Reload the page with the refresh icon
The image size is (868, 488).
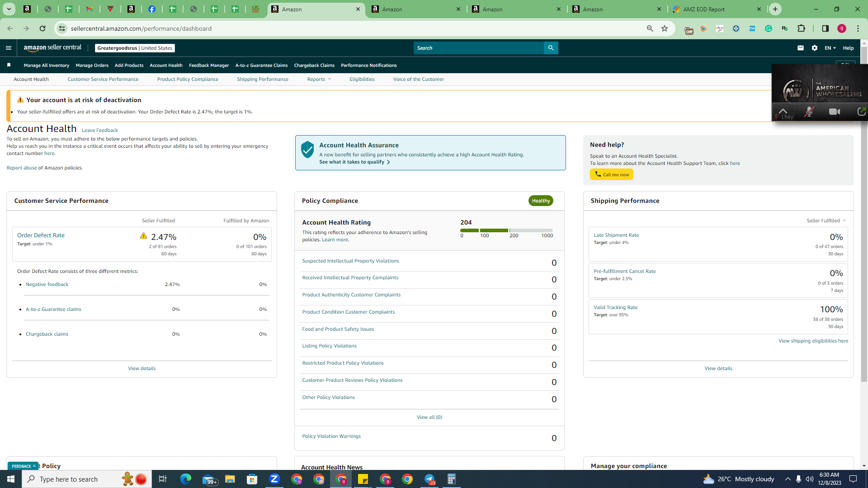pyautogui.click(x=42, y=28)
